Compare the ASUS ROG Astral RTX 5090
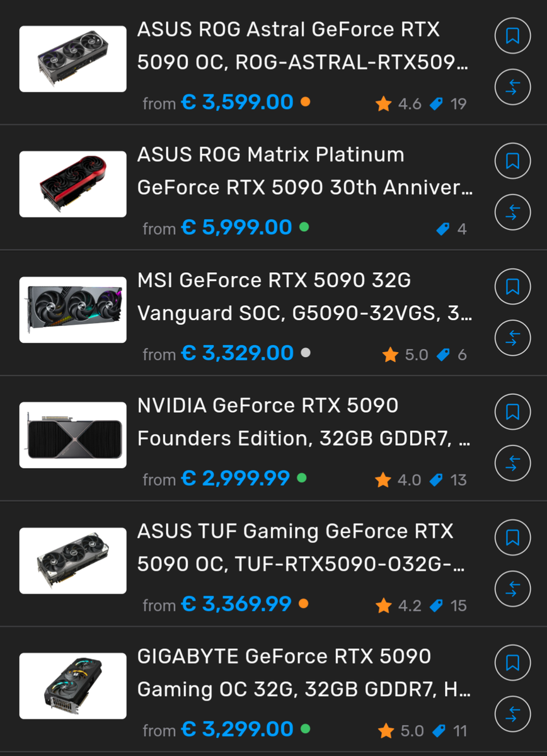547x756 pixels. pyautogui.click(x=512, y=87)
